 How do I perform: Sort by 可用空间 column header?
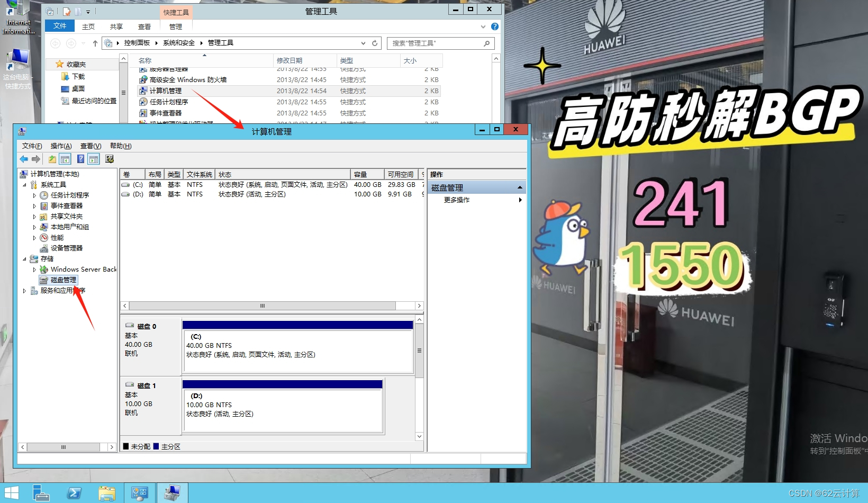[x=401, y=174]
